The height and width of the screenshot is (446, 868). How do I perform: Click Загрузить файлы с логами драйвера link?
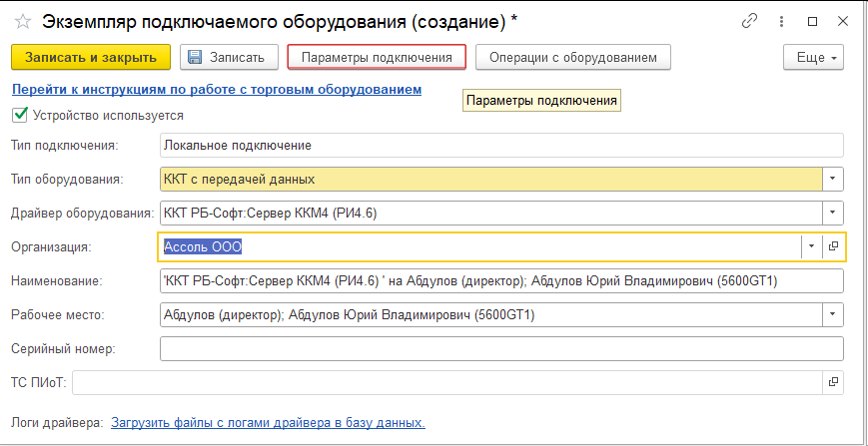[x=269, y=423]
